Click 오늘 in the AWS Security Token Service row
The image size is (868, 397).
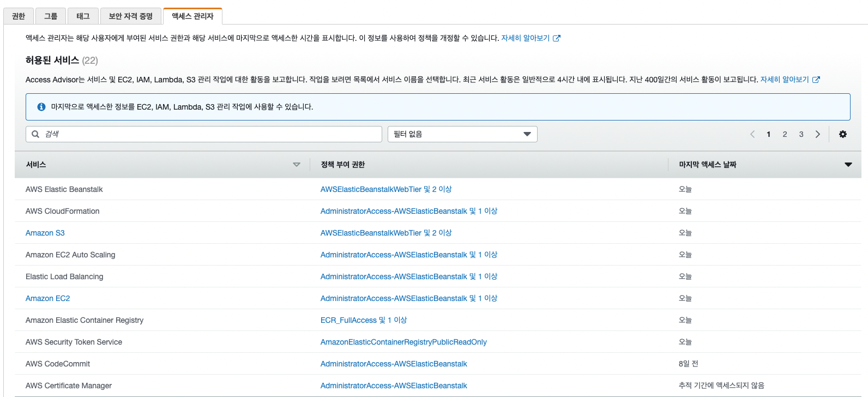click(x=685, y=342)
